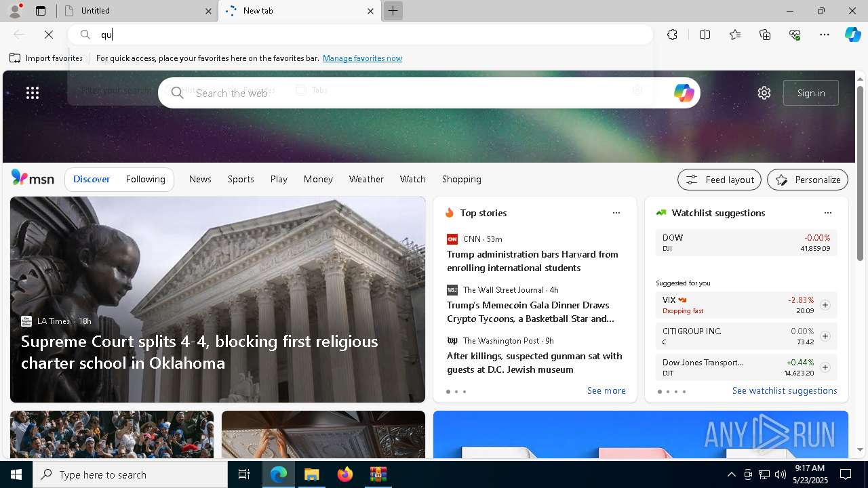This screenshot has height=488, width=868.
Task: Toggle Split screen icon
Action: (705, 35)
